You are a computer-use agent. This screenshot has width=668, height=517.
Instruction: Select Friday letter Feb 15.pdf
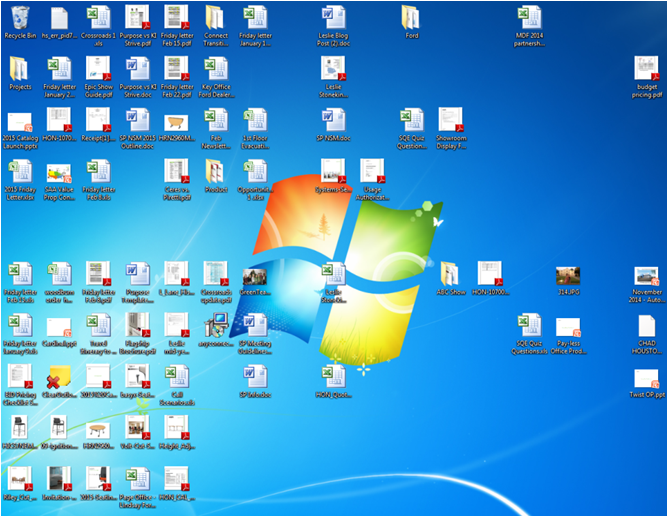[x=176, y=18]
